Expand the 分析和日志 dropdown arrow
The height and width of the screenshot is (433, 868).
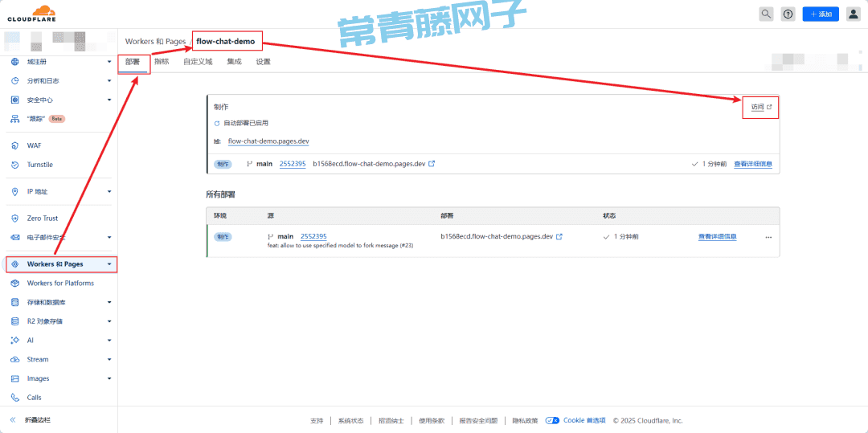coord(109,81)
